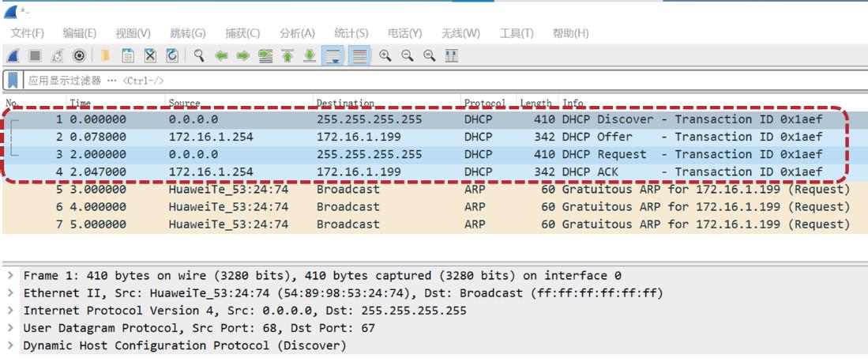Sort packets by the Protocol column header
The width and height of the screenshot is (868, 362).
(484, 104)
